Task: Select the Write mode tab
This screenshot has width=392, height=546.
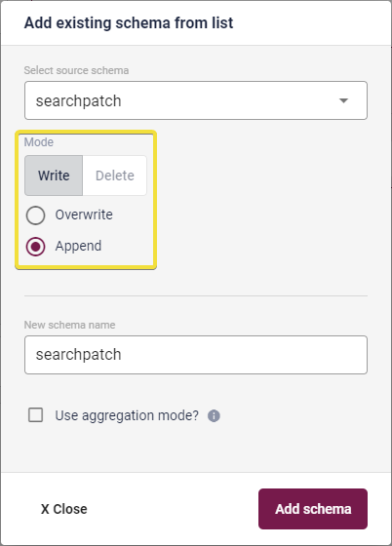Action: coord(54,175)
